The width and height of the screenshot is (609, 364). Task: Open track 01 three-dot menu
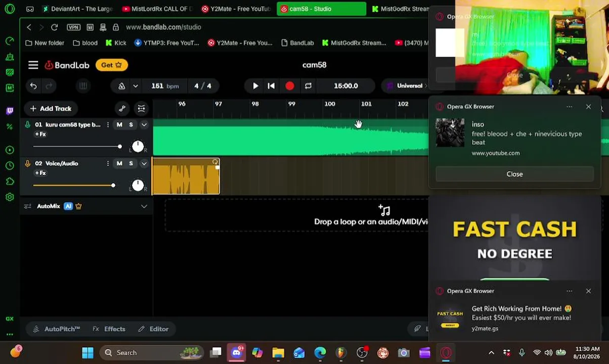tap(108, 124)
